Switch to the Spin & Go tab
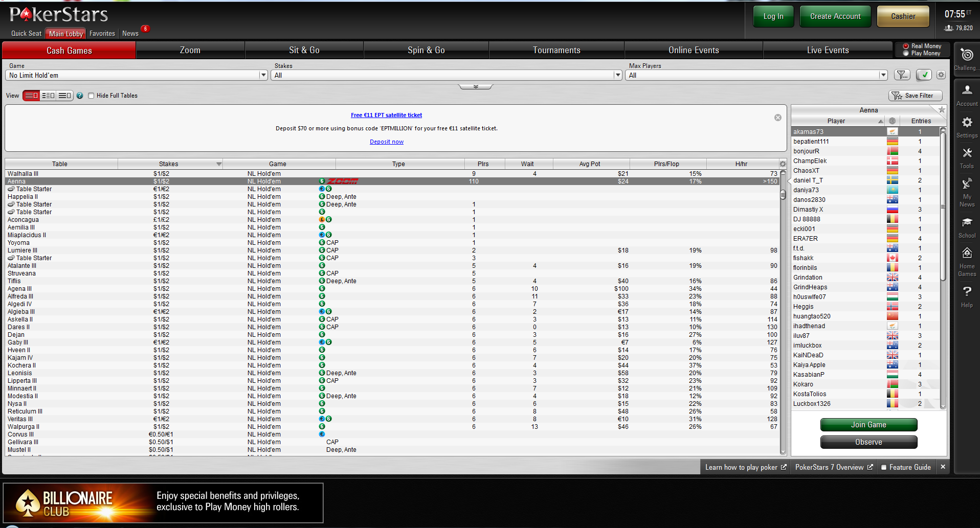980x528 pixels. pyautogui.click(x=426, y=50)
